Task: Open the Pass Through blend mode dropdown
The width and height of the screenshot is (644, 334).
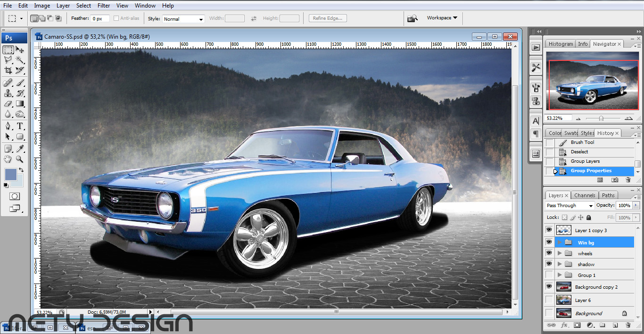Action: [x=570, y=206]
